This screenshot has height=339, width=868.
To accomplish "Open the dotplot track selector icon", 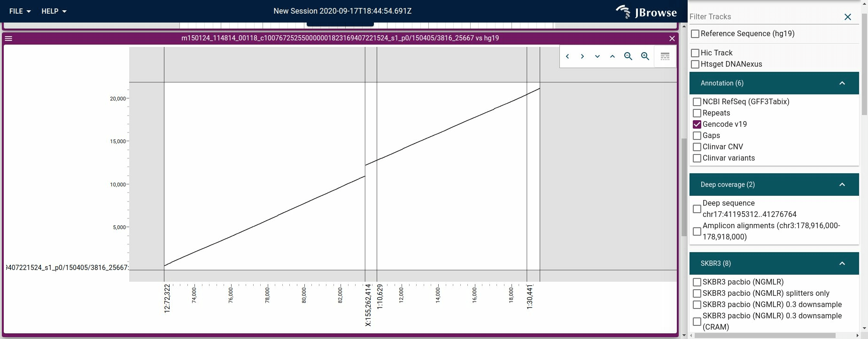I will point(665,56).
